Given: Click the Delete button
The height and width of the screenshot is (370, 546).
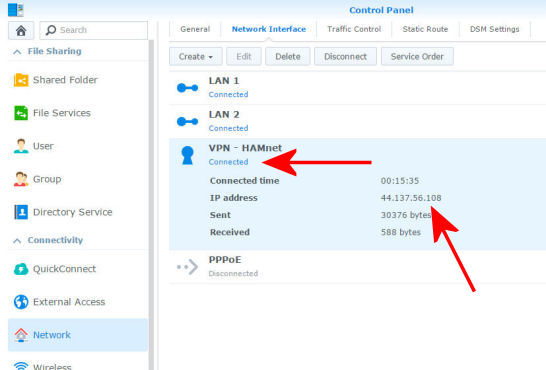Looking at the screenshot, I should 288,56.
